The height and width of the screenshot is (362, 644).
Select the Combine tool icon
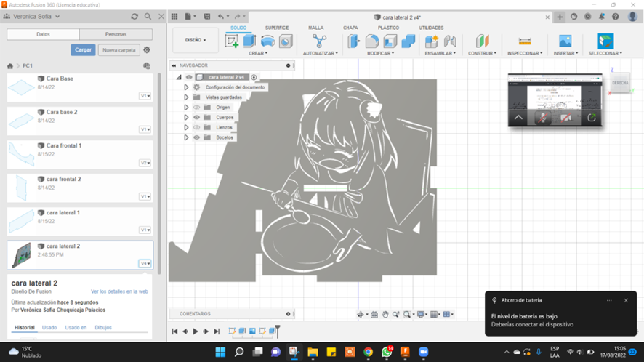click(408, 41)
